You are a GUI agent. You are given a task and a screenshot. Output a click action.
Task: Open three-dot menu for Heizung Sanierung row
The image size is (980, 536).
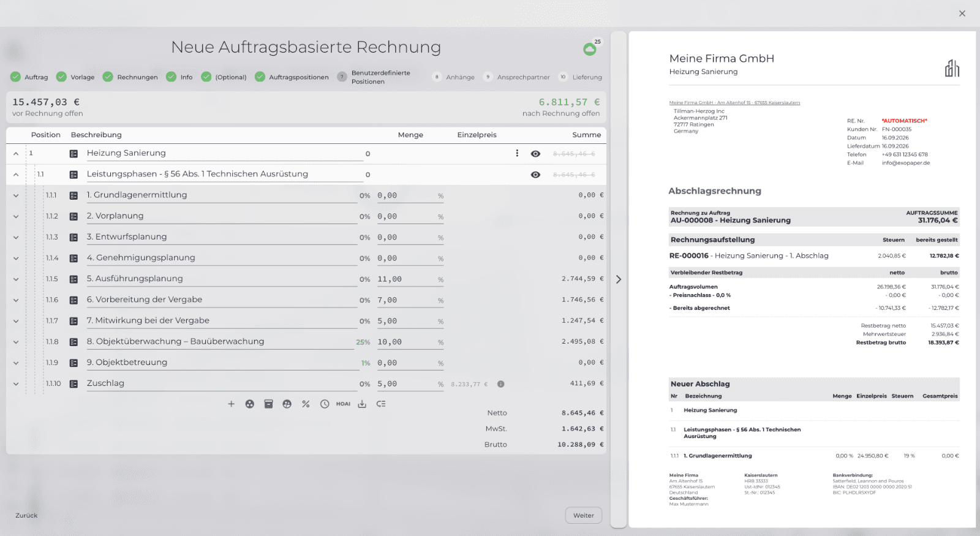(x=517, y=153)
